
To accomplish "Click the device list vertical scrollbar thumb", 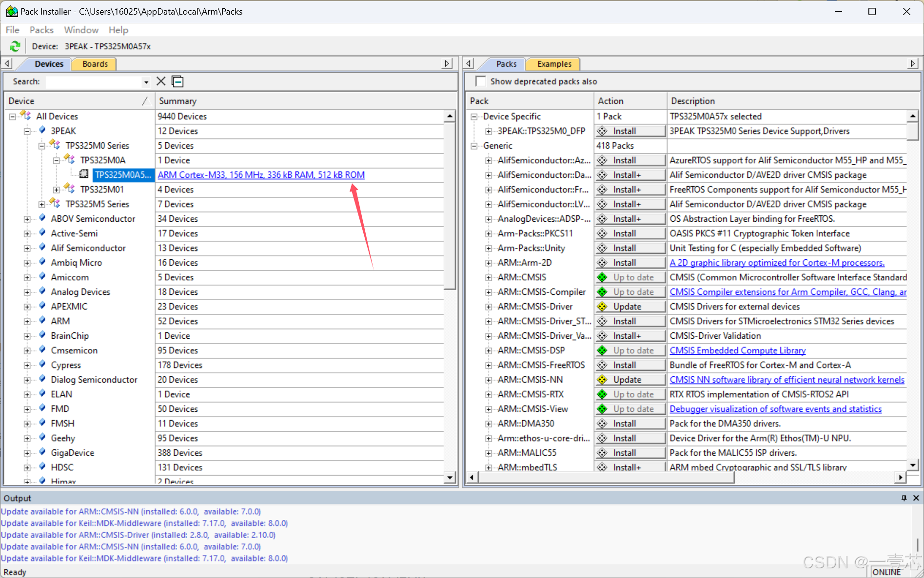I will (450, 206).
